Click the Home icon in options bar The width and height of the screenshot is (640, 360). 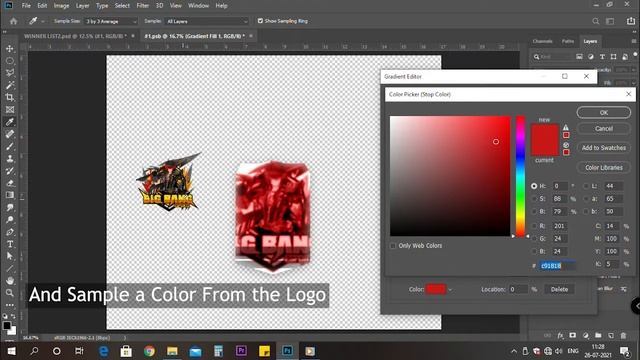tap(13, 21)
